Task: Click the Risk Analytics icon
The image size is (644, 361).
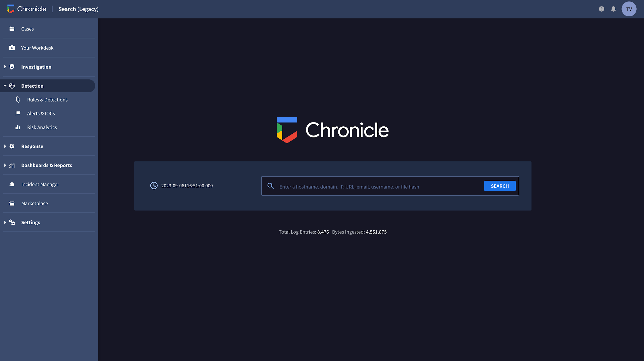Action: pos(17,127)
